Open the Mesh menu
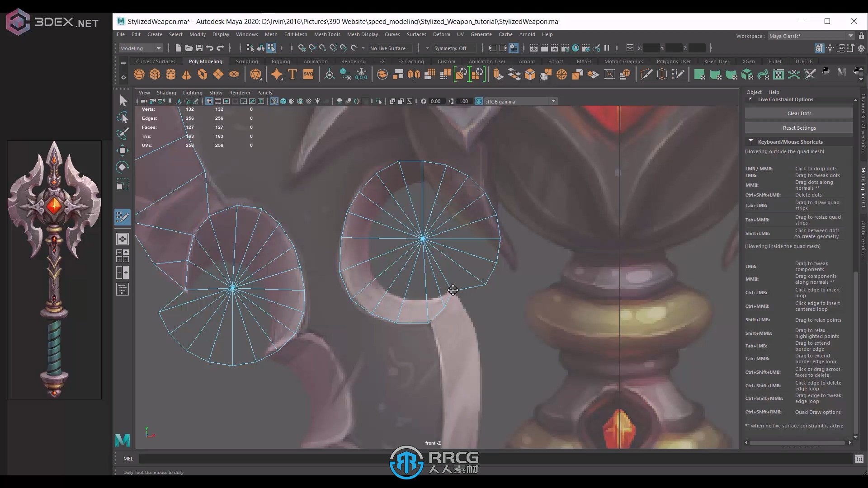This screenshot has height=488, width=868. (270, 34)
